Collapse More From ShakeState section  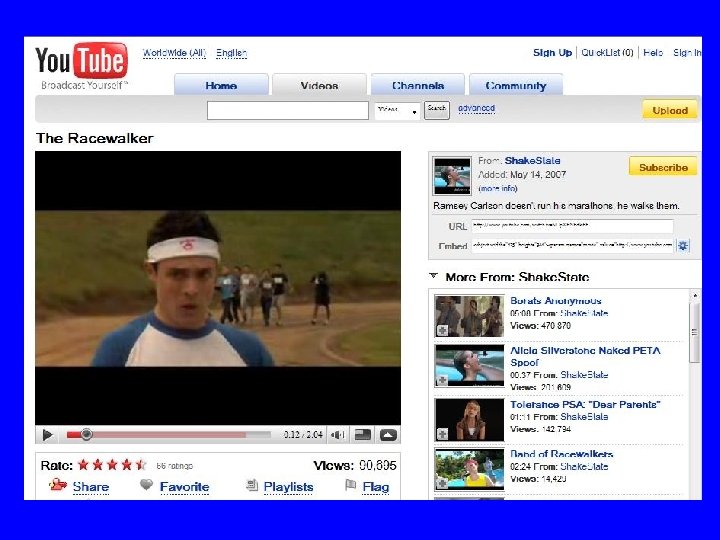point(433,276)
